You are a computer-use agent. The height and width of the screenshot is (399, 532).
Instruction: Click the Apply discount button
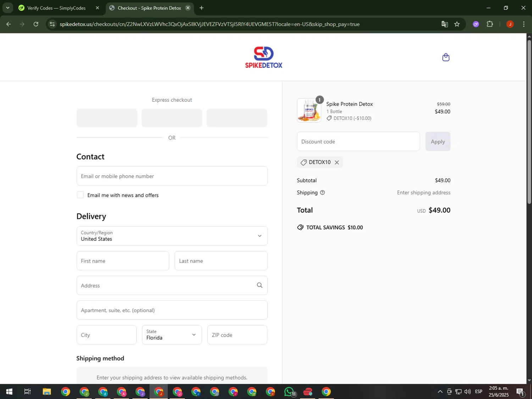tap(438, 142)
